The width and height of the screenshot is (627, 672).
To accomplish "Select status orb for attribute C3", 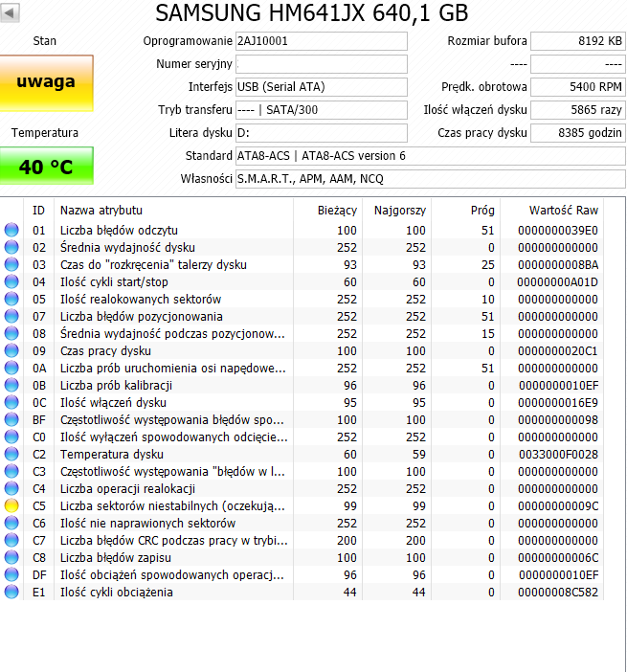I will tap(11, 471).
